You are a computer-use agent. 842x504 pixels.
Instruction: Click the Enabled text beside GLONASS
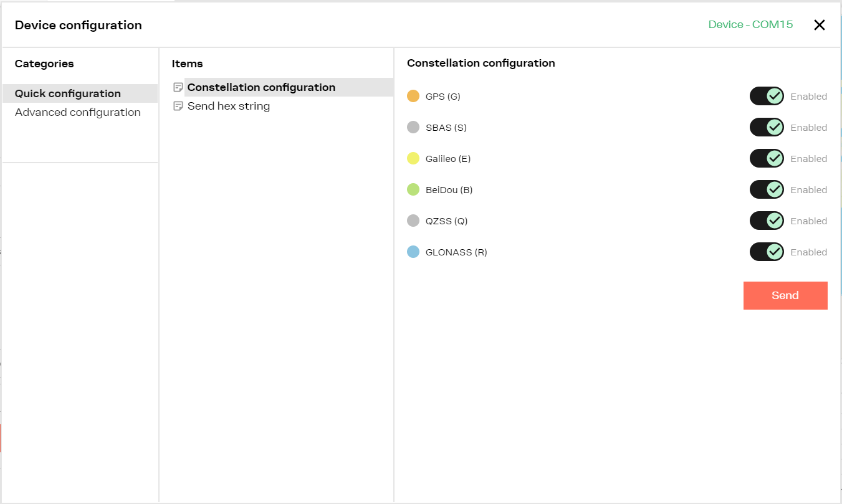[809, 252]
